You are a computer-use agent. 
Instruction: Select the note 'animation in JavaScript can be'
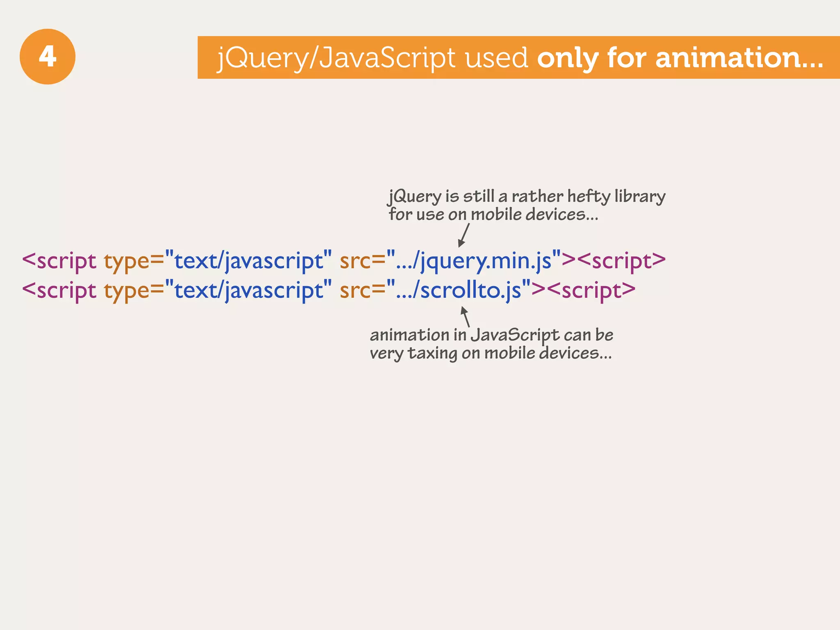tap(491, 336)
